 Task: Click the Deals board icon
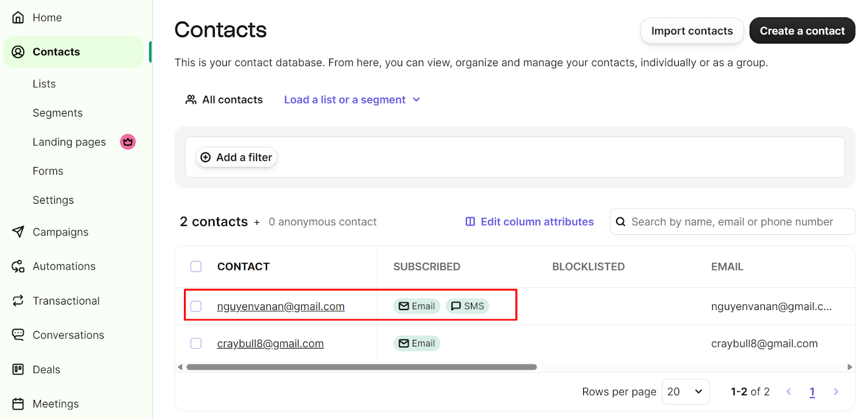(x=18, y=369)
